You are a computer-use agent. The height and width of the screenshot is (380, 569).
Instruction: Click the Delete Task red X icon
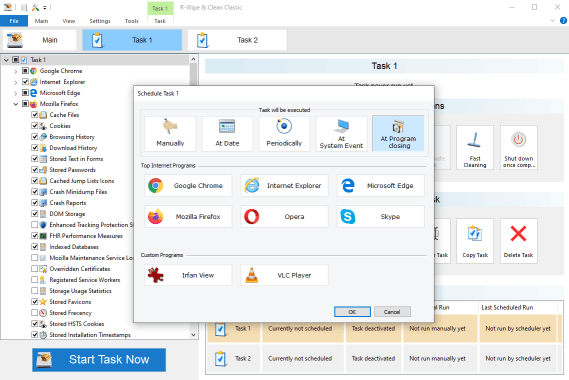[518, 234]
